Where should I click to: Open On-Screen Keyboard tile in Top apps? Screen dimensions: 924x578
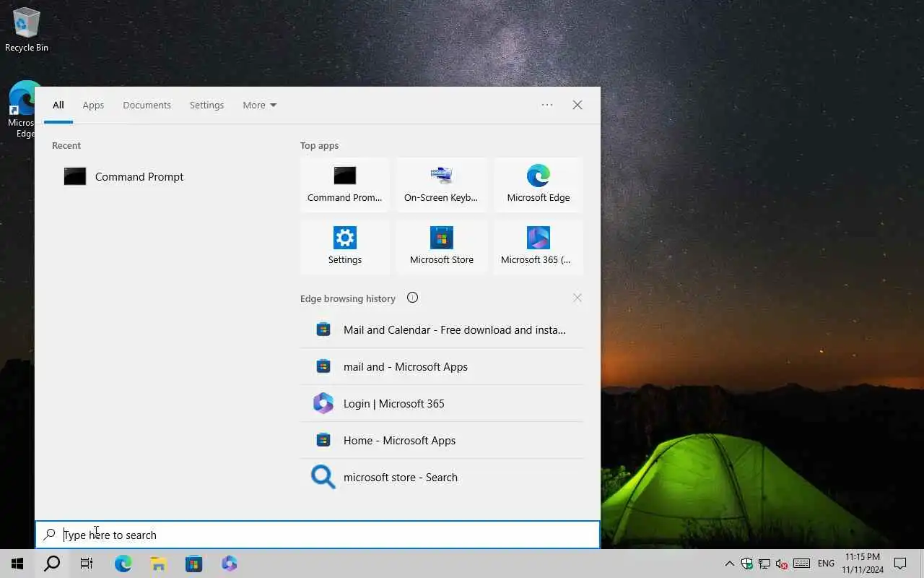(441, 185)
